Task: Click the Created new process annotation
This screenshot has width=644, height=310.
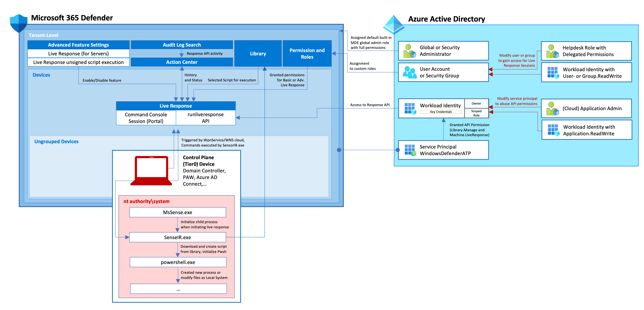Action: click(x=204, y=275)
